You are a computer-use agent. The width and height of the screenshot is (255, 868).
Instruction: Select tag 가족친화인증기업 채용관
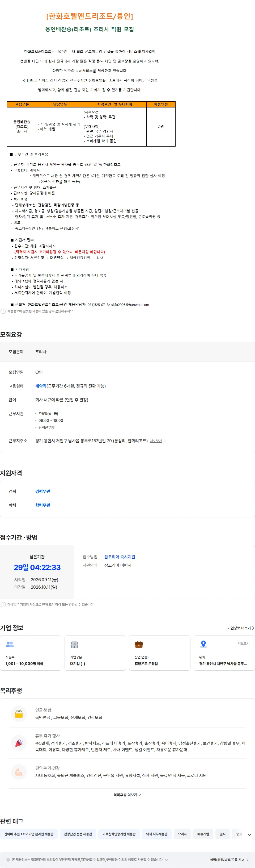[119, 834]
